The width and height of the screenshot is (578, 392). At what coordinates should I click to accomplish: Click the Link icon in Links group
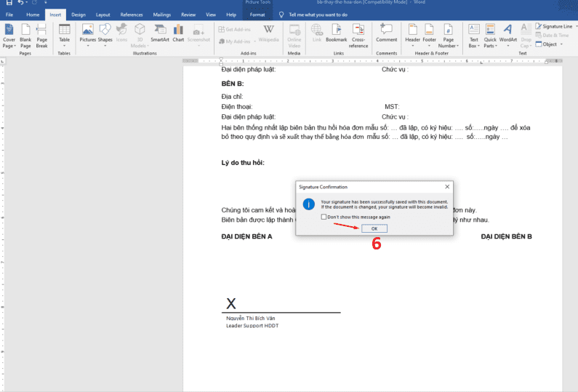coord(317,33)
